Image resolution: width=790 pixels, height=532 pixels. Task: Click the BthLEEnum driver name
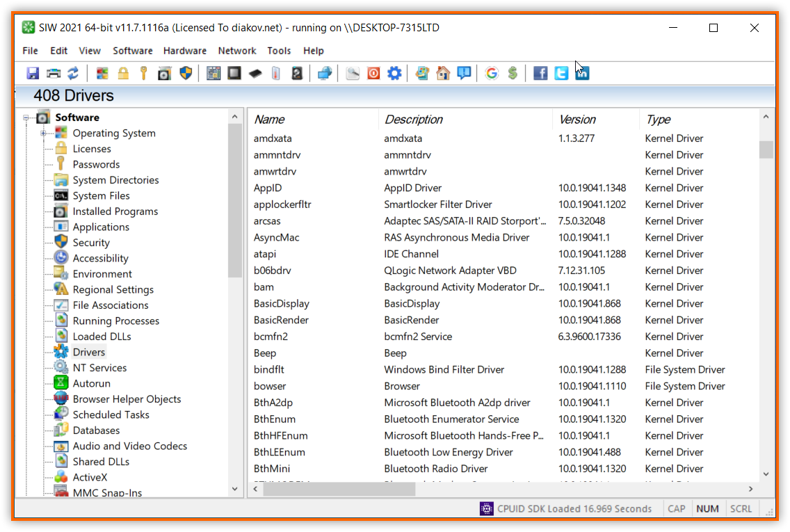pos(280,453)
